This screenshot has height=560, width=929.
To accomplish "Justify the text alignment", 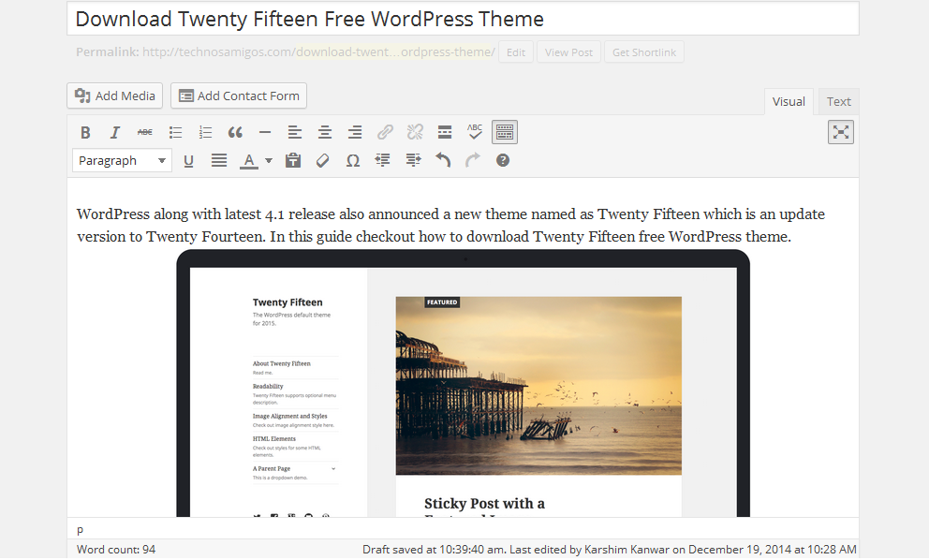I will [x=219, y=160].
